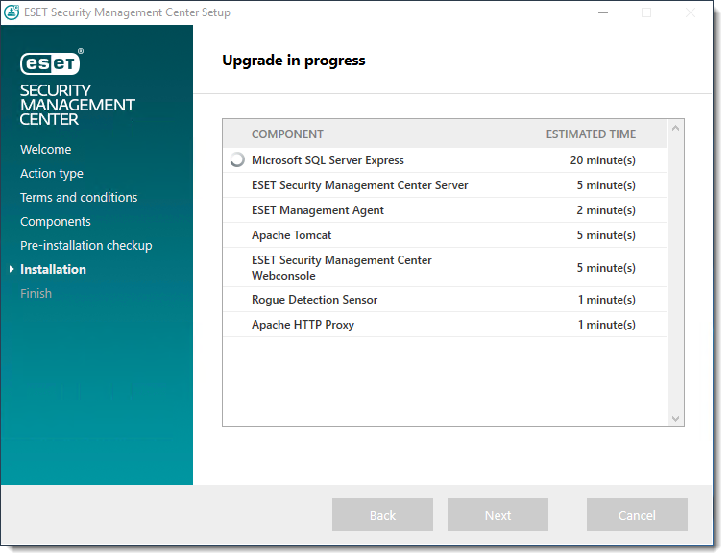Click the 2 minute(s) estimated time
This screenshot has width=728, height=560.
point(606,210)
